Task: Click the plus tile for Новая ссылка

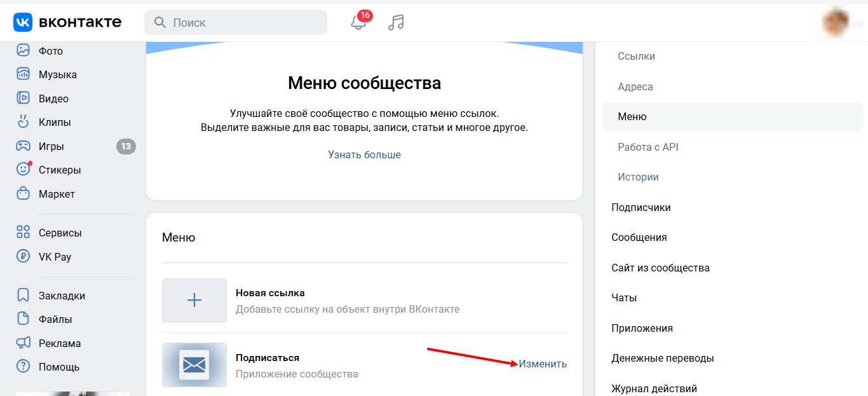Action: point(194,301)
